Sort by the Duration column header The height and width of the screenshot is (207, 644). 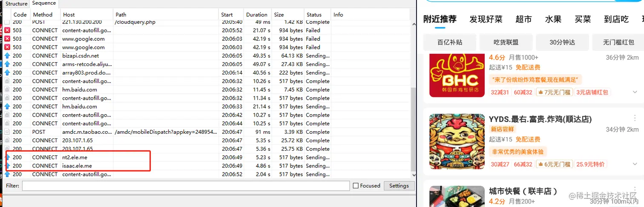(x=257, y=14)
